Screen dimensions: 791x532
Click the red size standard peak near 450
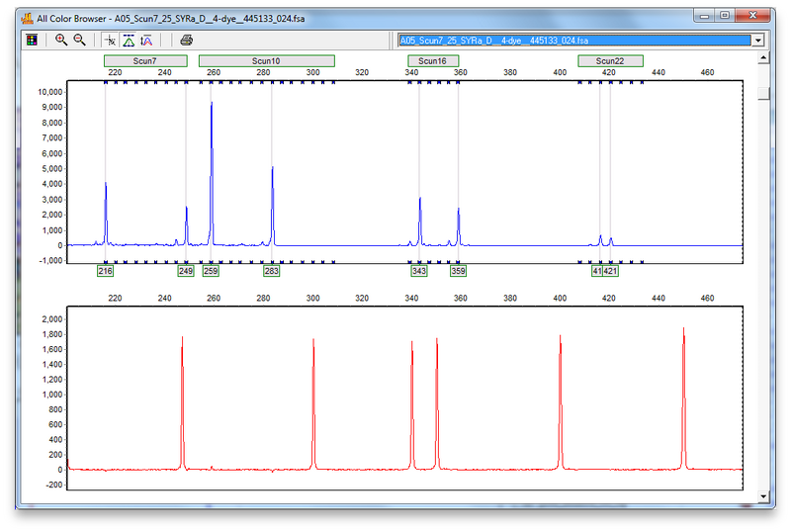683,399
